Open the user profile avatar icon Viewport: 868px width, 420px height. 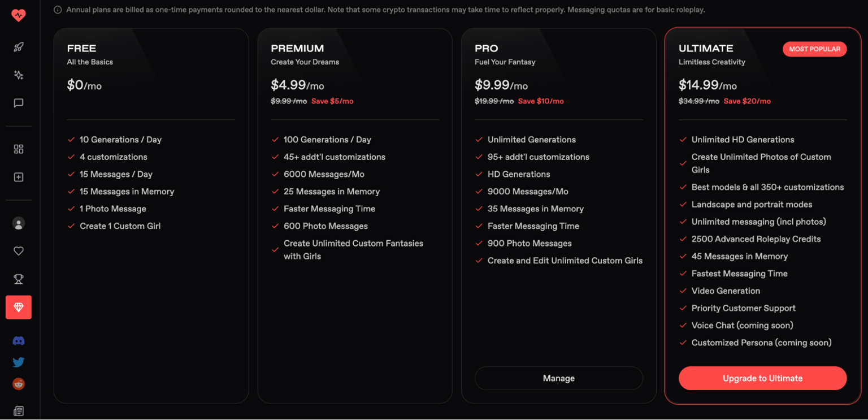(x=19, y=224)
